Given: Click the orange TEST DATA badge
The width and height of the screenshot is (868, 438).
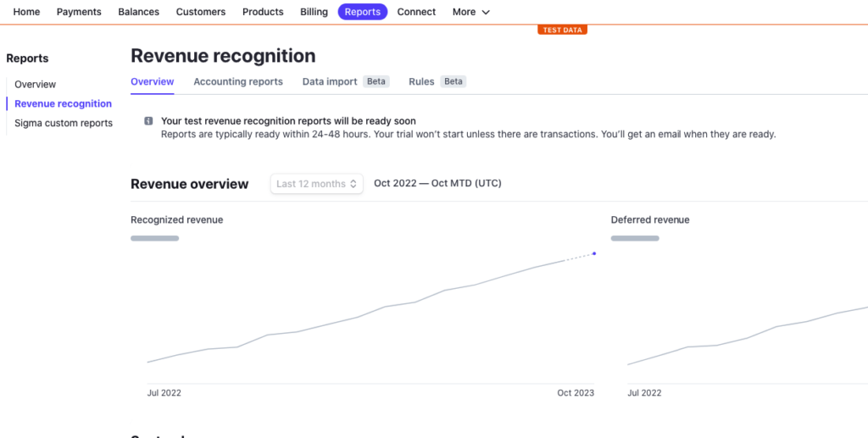Looking at the screenshot, I should tap(562, 30).
